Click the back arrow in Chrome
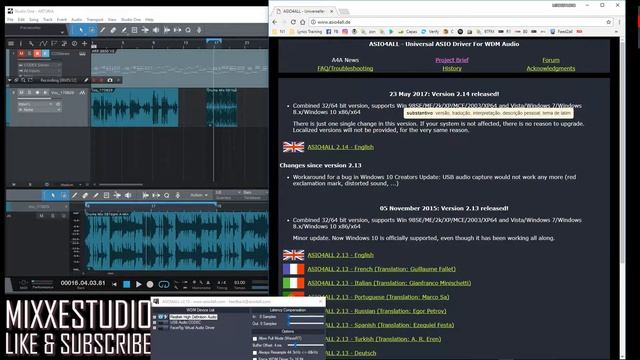640x360 pixels. point(275,22)
